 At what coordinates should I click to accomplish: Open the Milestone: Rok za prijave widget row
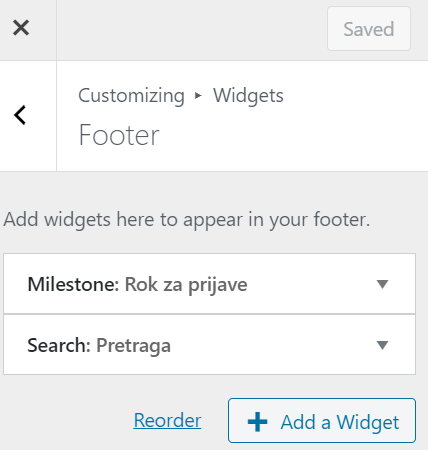coord(209,284)
